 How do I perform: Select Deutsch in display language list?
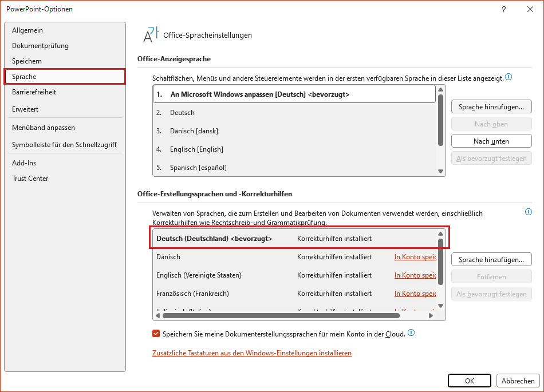(x=294, y=113)
